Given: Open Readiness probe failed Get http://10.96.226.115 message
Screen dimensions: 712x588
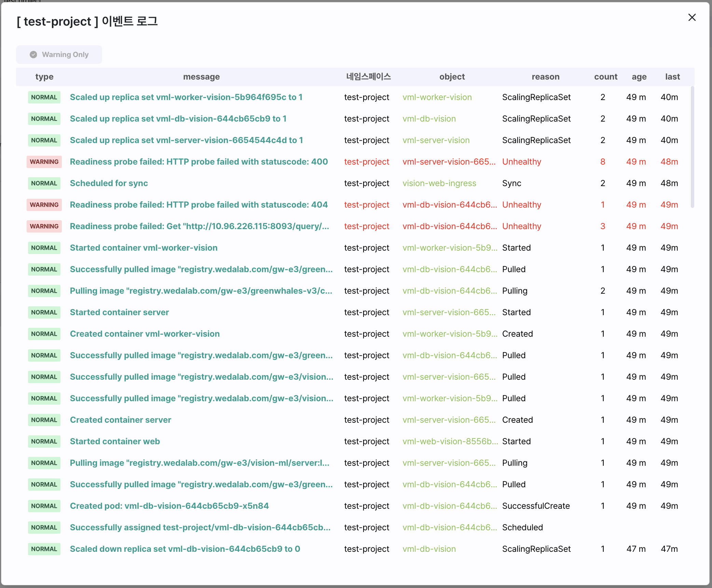Looking at the screenshot, I should click(x=200, y=226).
